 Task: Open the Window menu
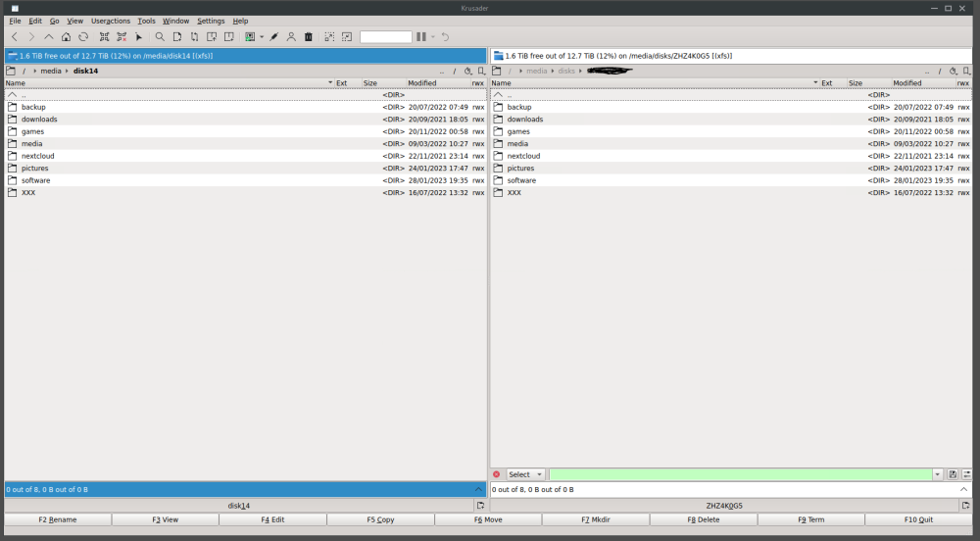pyautogui.click(x=175, y=21)
